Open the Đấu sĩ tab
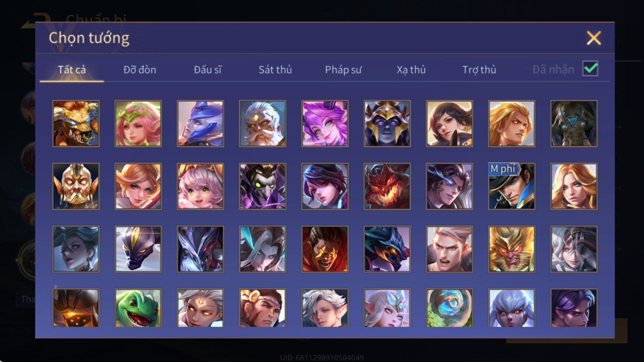 [208, 69]
